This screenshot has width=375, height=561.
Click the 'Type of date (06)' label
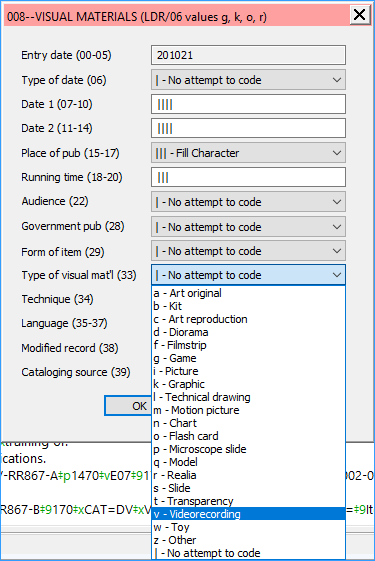pos(64,80)
